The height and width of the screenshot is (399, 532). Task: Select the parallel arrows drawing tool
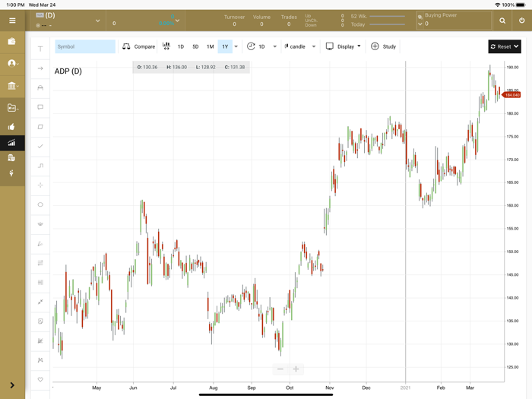[40, 263]
